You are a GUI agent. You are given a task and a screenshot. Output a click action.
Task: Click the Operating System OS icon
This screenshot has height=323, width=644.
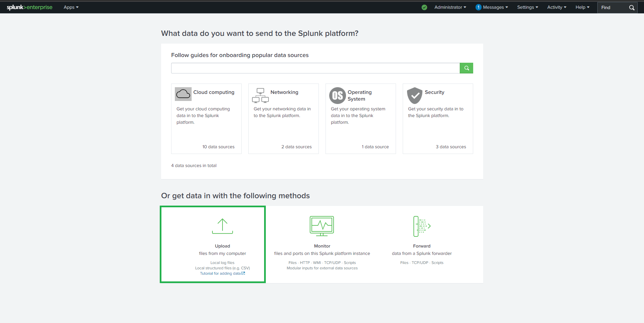[x=337, y=96]
